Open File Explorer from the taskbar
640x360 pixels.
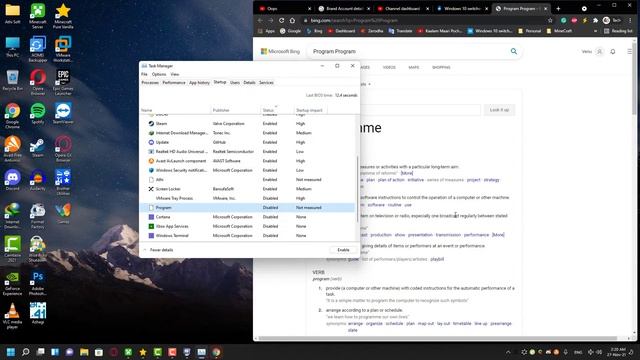pyautogui.click(x=84, y=352)
